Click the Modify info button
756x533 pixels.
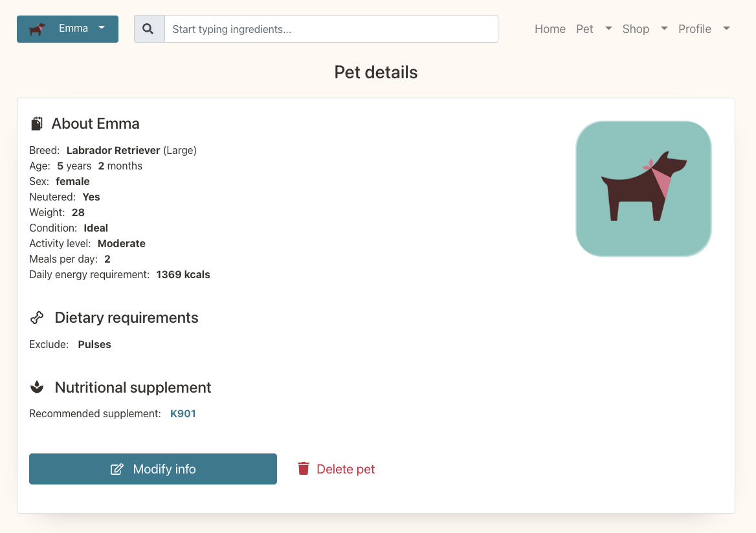153,469
